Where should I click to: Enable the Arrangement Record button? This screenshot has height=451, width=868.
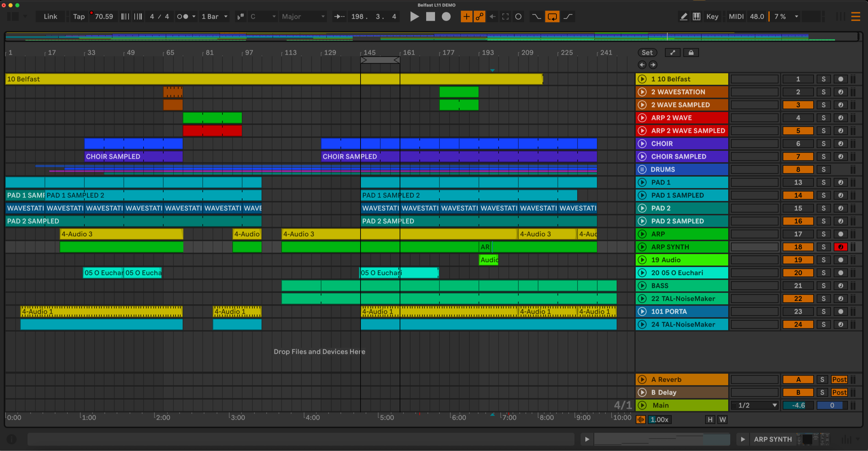446,17
